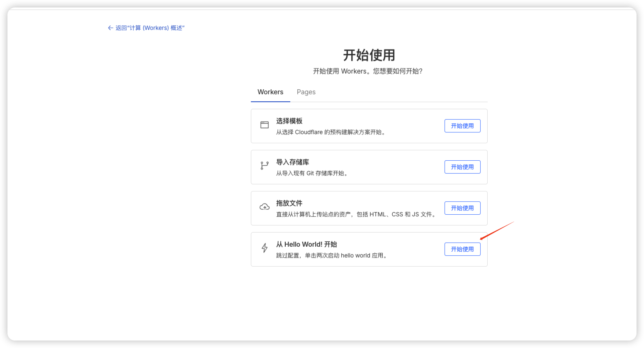Switch to the Workers tab
This screenshot has height=348, width=644.
[270, 92]
